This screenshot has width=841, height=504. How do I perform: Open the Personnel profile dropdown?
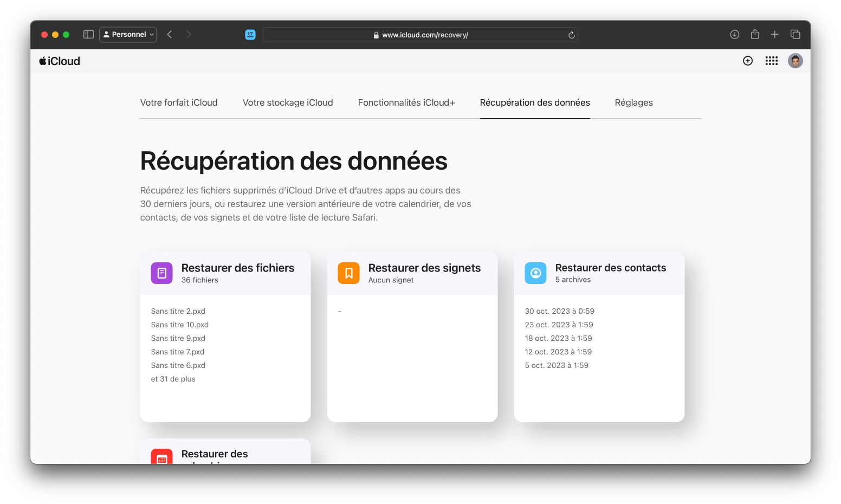click(128, 35)
